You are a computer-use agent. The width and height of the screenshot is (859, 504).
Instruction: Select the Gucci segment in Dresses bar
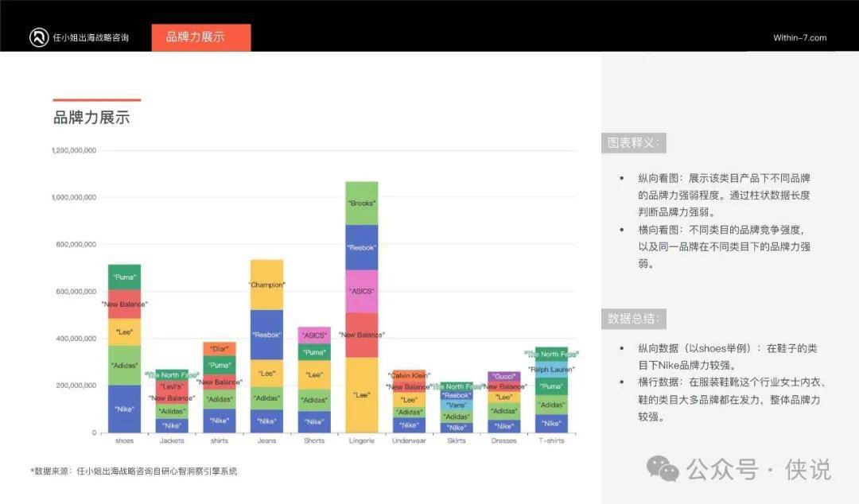(504, 376)
